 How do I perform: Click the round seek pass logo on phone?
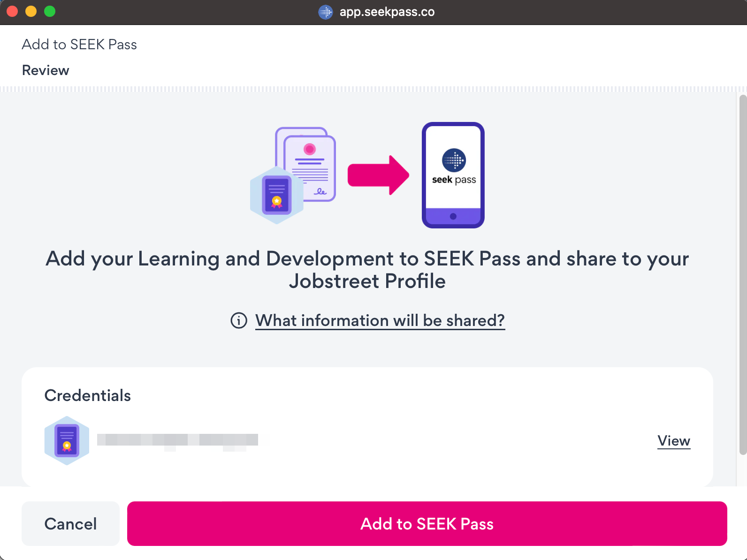pyautogui.click(x=454, y=160)
